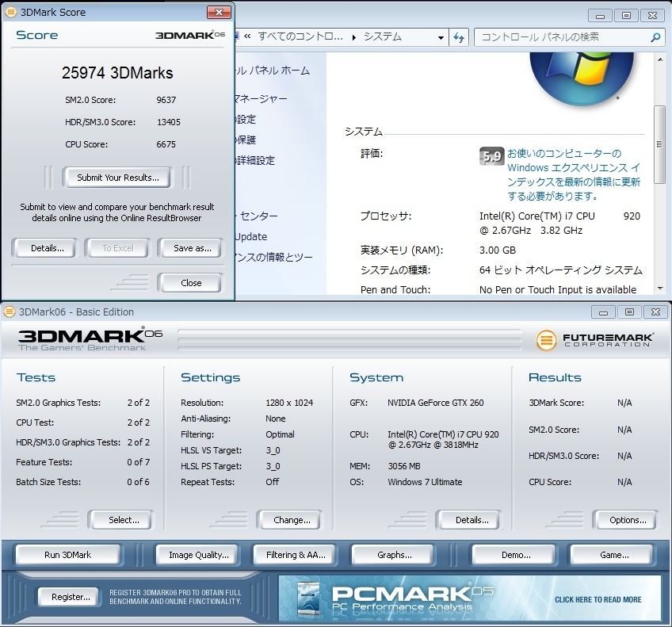Image resolution: width=672 pixels, height=627 pixels.
Task: Click HDR/SM3.0 Score value '13405'
Action: (x=169, y=122)
